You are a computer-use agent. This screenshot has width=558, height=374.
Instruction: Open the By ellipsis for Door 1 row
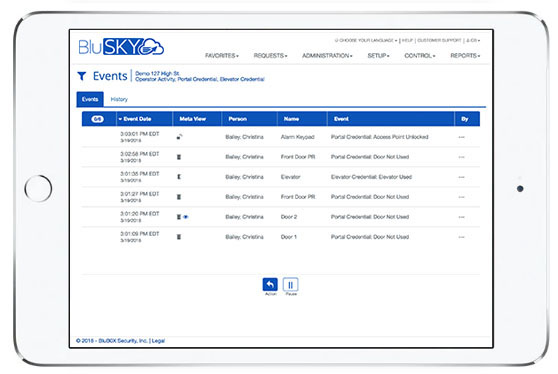[462, 237]
